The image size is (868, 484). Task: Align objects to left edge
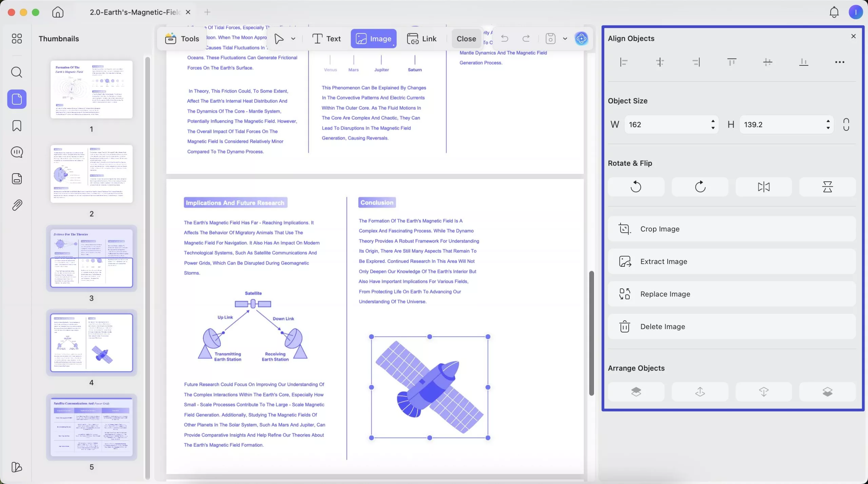coord(624,62)
